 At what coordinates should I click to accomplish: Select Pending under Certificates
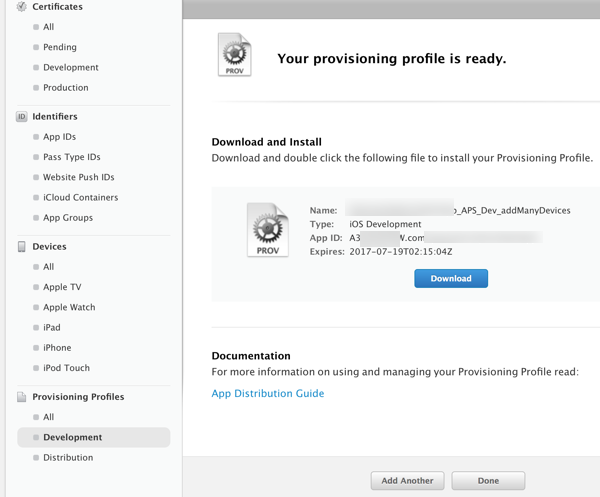click(59, 47)
